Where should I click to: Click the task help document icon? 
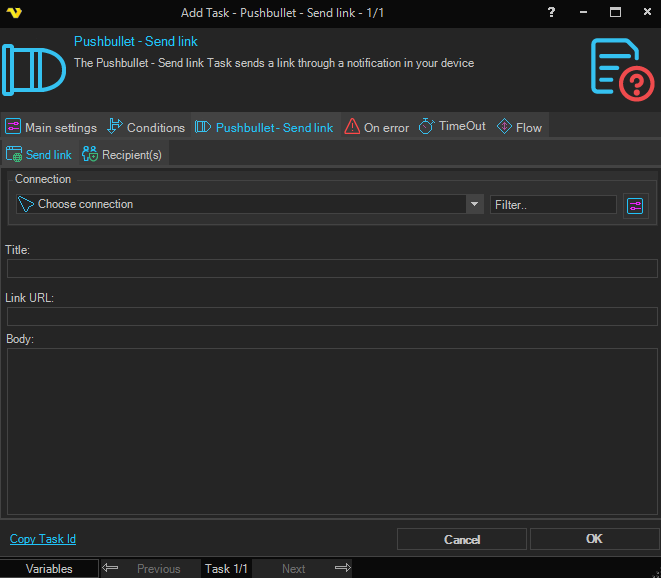(x=621, y=69)
